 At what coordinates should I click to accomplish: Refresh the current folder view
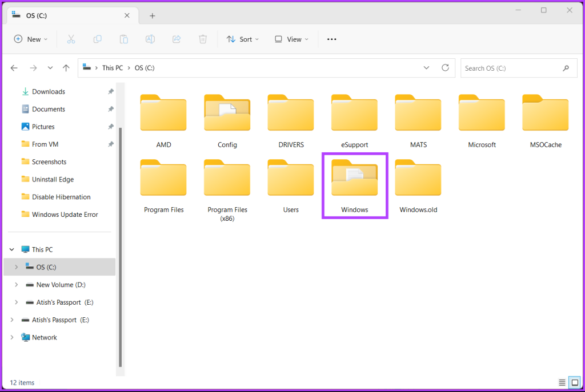coord(445,67)
